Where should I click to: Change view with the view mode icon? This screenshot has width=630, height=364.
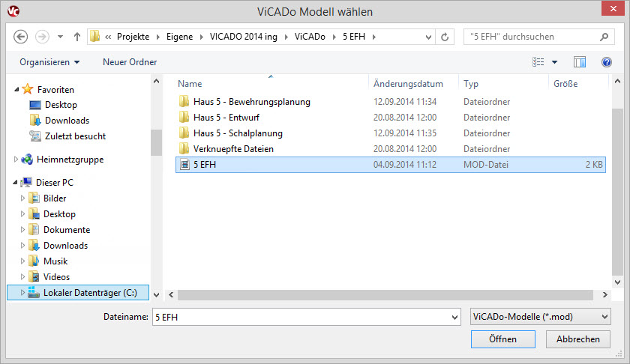tap(538, 62)
